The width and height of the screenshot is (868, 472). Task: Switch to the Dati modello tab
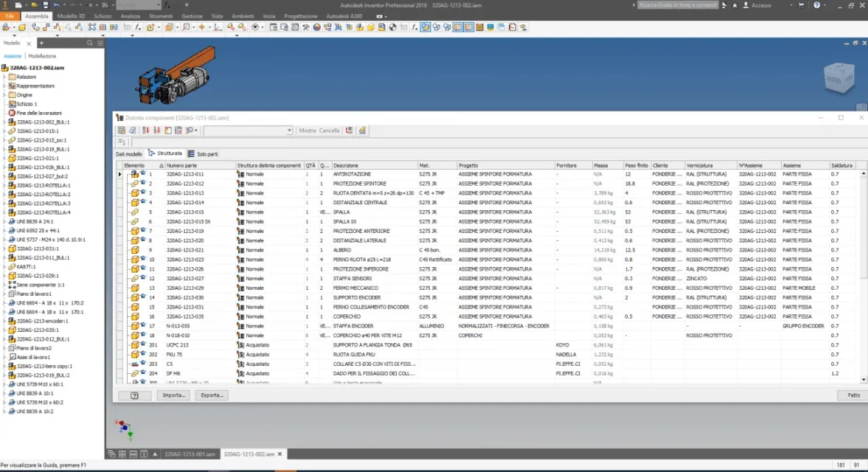pyautogui.click(x=129, y=154)
